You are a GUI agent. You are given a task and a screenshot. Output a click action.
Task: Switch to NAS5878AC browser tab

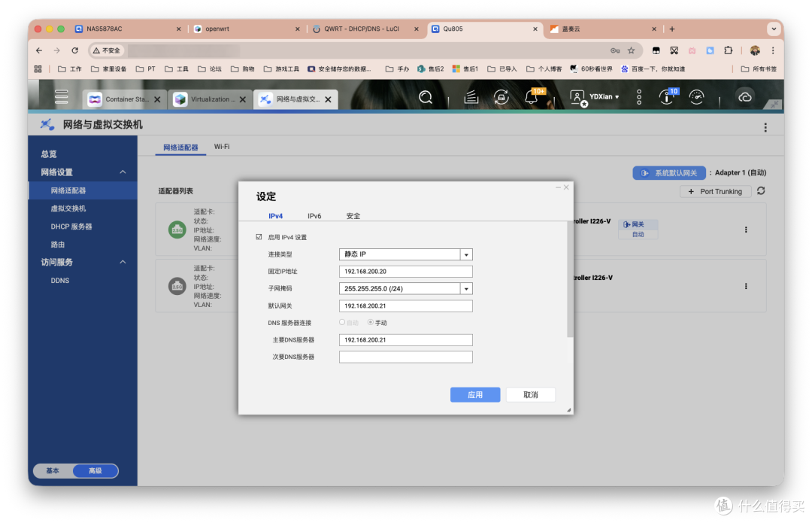pyautogui.click(x=127, y=29)
